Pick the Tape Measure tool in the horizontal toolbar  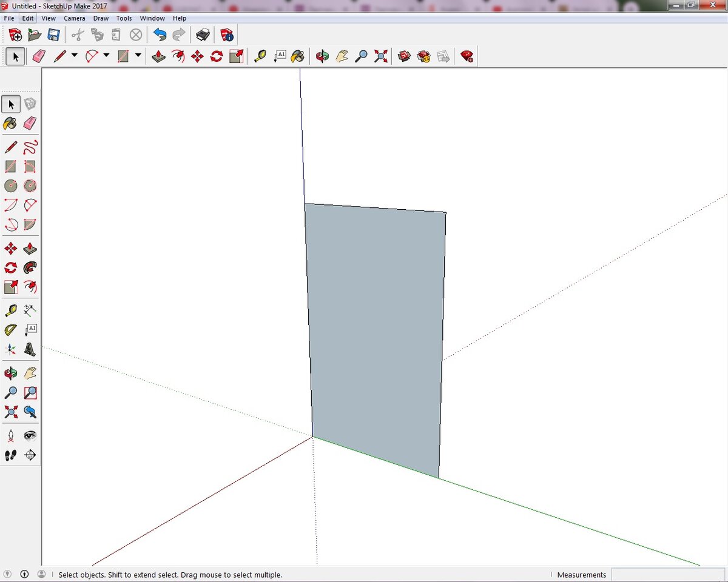pos(260,56)
